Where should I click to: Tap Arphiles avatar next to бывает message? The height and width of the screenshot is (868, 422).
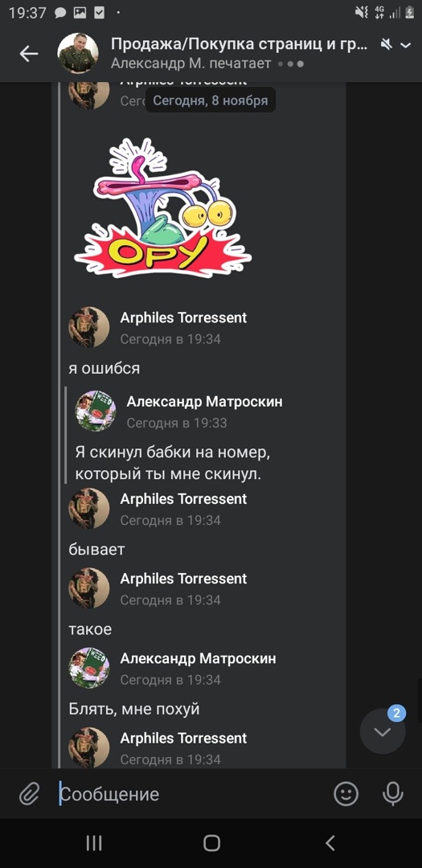point(89,508)
